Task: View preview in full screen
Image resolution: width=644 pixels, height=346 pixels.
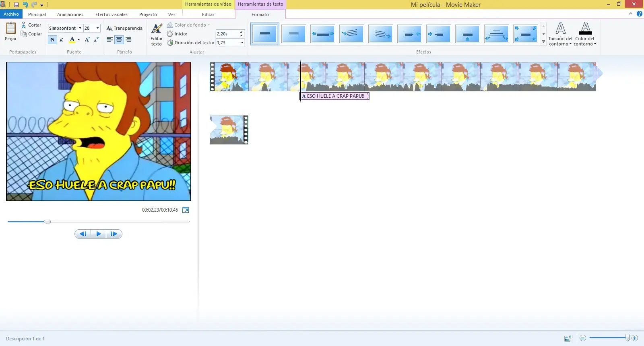Action: click(x=186, y=210)
